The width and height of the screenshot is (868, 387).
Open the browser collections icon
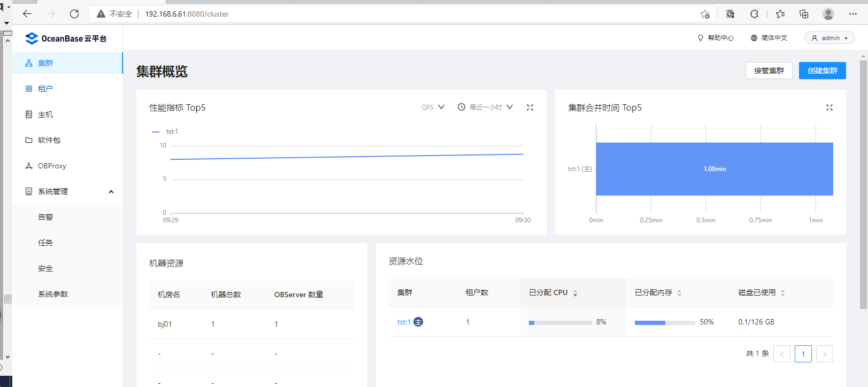tap(804, 14)
